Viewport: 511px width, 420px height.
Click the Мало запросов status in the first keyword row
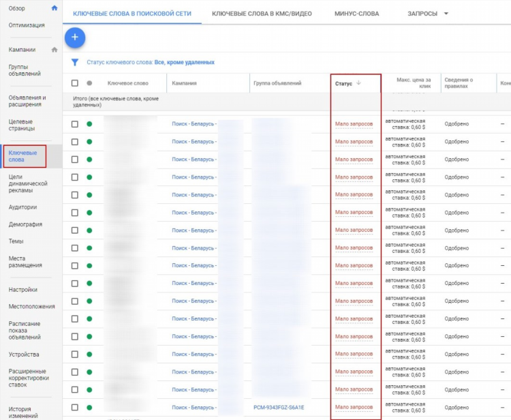(354, 123)
